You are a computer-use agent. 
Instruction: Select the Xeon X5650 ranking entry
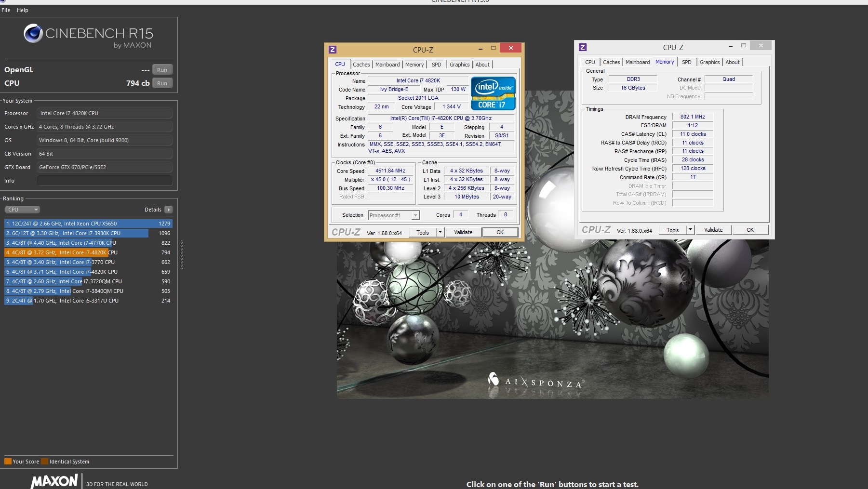(88, 224)
